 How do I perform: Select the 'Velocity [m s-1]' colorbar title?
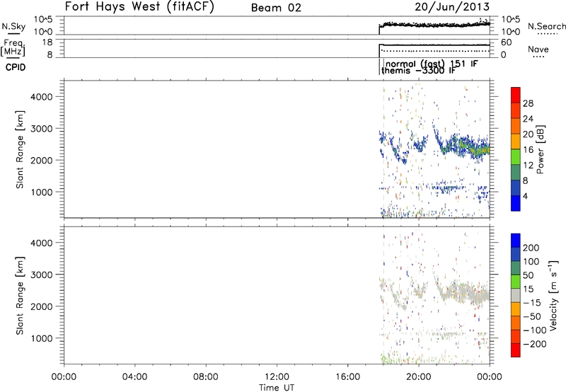(x=553, y=295)
